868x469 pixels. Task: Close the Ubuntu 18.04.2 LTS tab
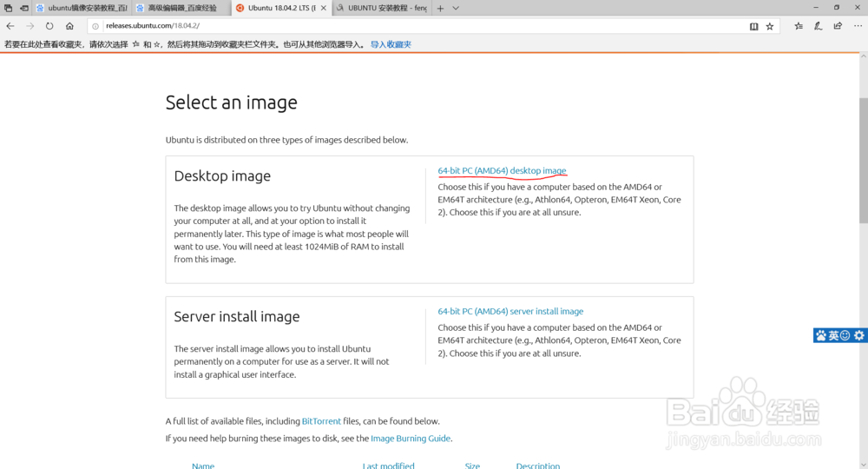tap(323, 9)
